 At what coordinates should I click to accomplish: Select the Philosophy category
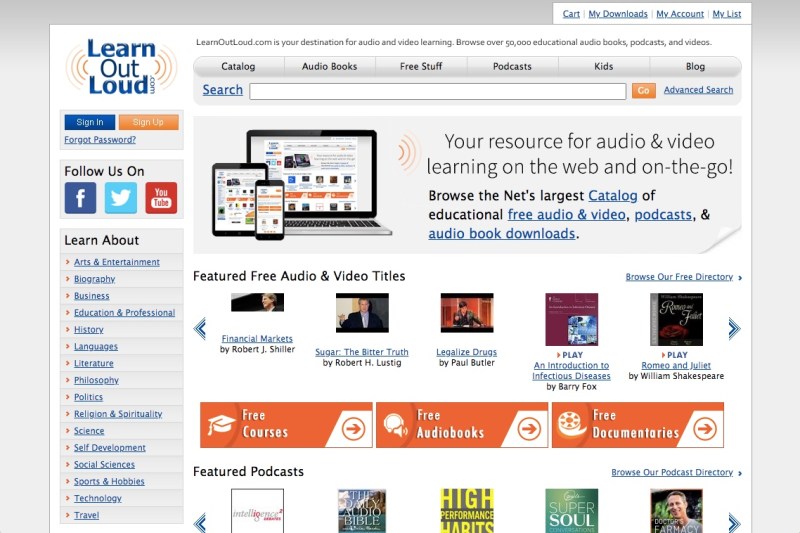pyautogui.click(x=96, y=380)
